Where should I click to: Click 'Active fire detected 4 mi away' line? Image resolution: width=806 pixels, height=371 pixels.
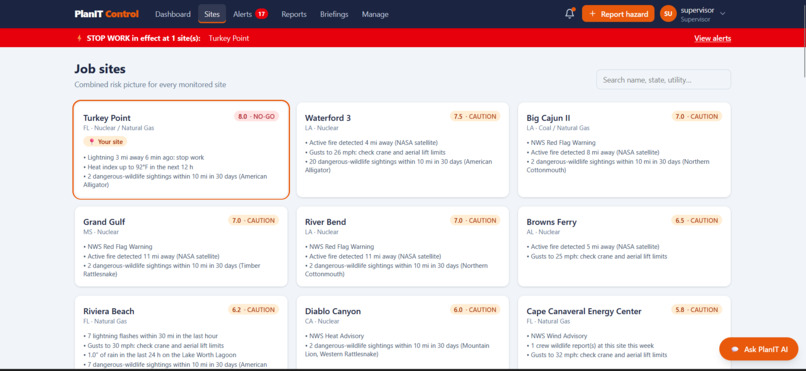[371, 142]
